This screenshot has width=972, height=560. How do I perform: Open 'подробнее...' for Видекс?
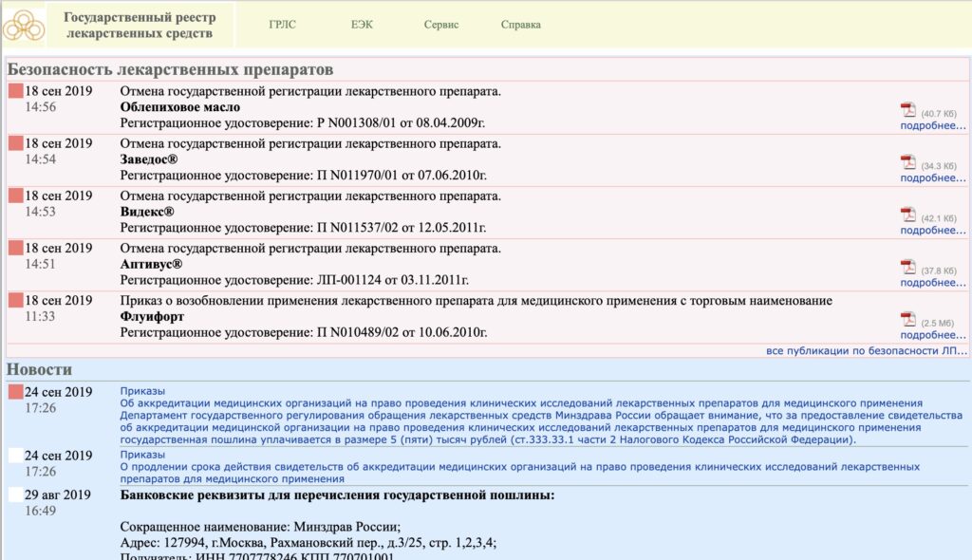tap(933, 230)
